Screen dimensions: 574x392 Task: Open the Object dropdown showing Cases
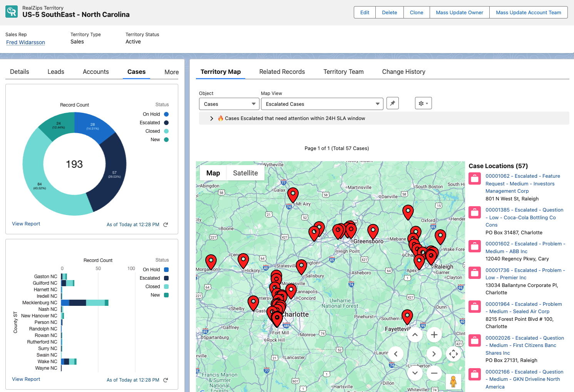click(x=229, y=104)
